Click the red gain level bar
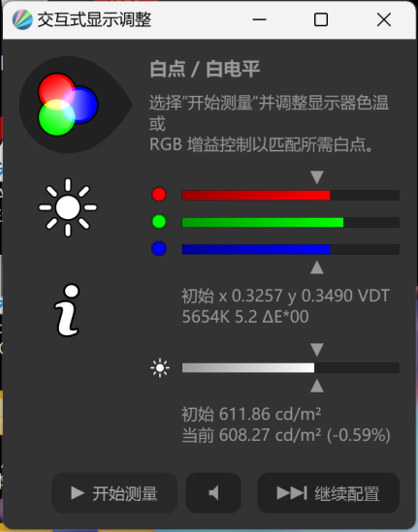This screenshot has width=418, height=532. 291,195
